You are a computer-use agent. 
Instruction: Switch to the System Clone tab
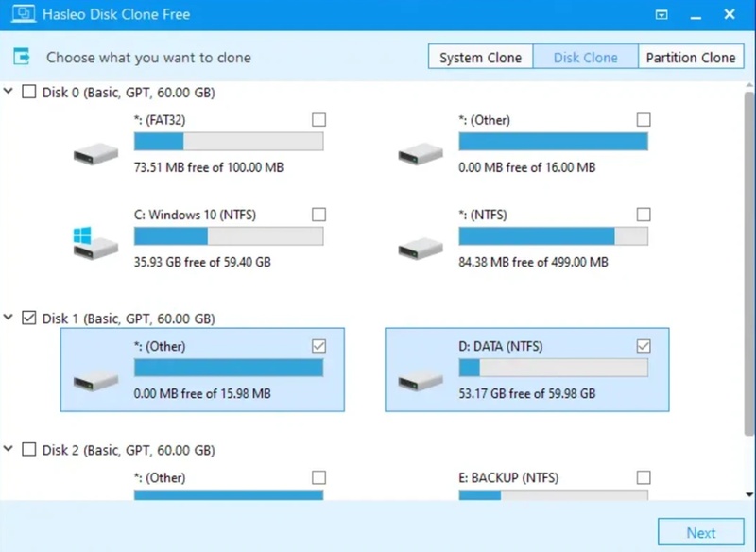[480, 57]
